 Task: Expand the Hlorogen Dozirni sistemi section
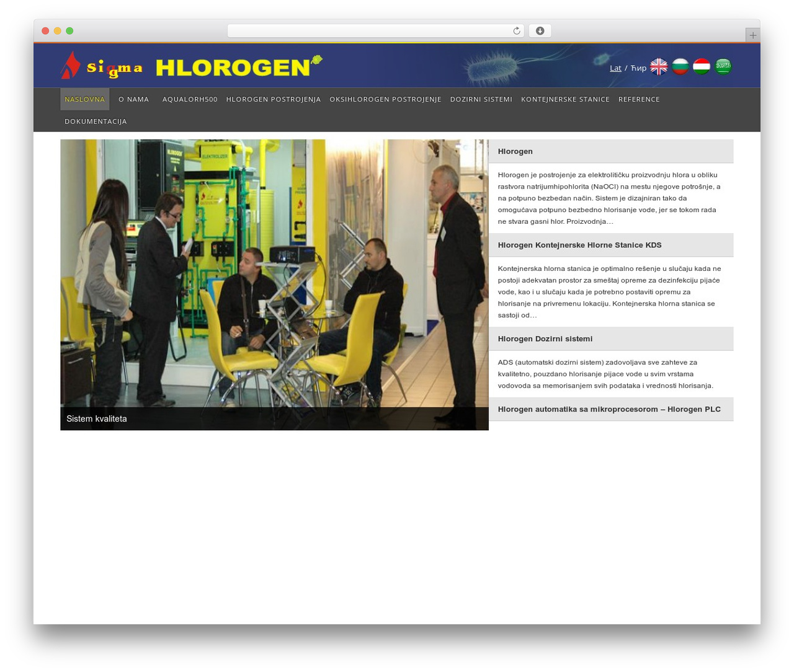tap(611, 338)
